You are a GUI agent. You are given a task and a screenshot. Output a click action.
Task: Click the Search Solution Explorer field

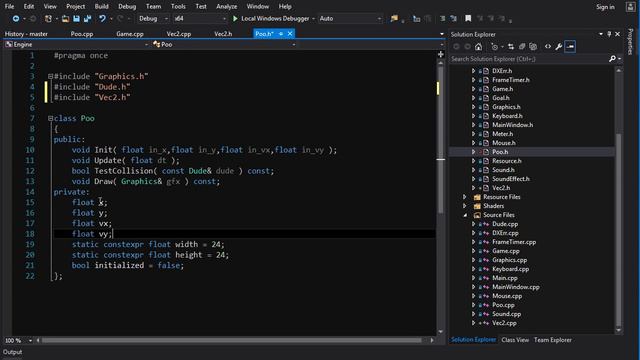click(529, 59)
